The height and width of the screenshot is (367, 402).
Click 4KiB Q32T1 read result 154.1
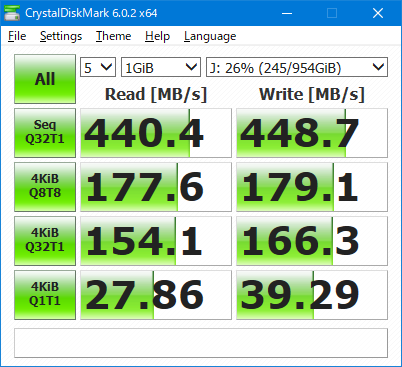click(x=156, y=241)
